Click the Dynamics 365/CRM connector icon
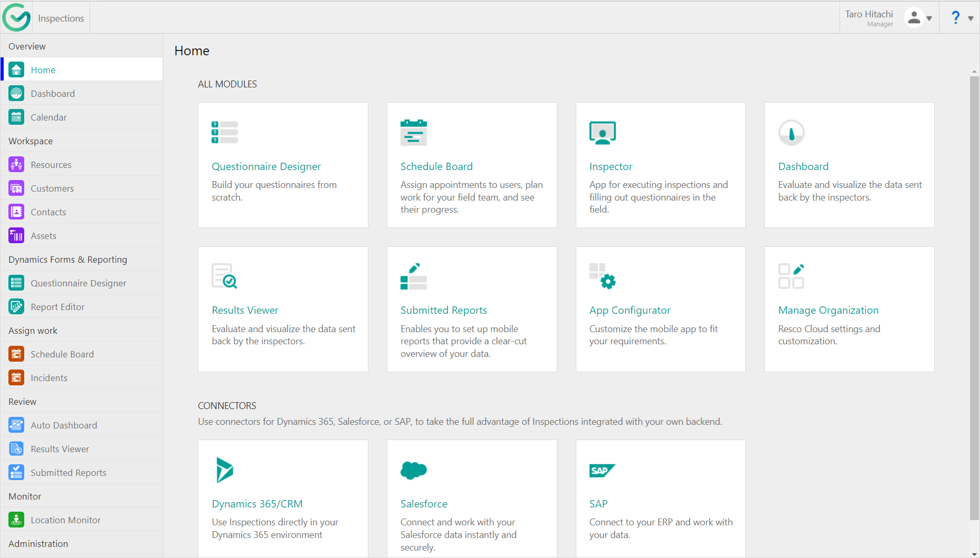The height and width of the screenshot is (558, 980). point(225,470)
